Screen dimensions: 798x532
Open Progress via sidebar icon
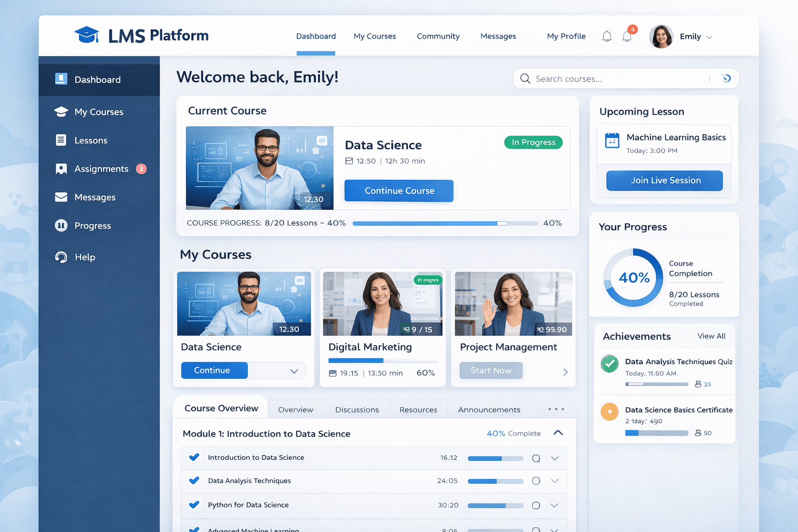[61, 225]
